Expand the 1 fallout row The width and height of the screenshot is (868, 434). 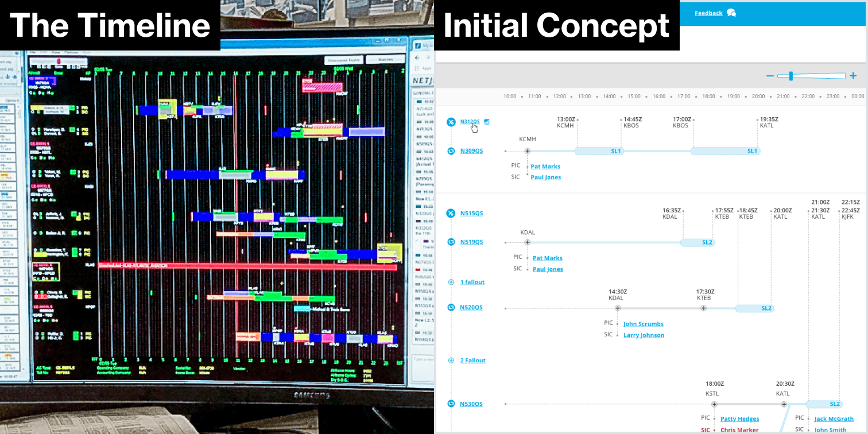tap(472, 282)
